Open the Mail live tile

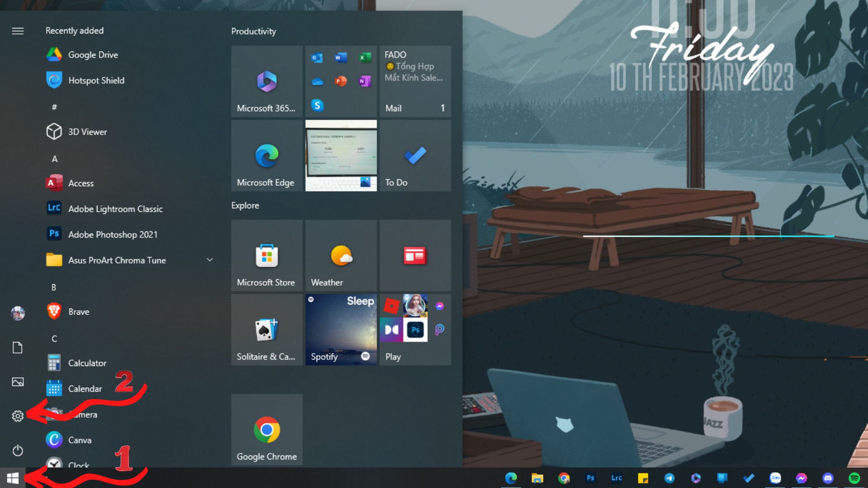click(415, 81)
